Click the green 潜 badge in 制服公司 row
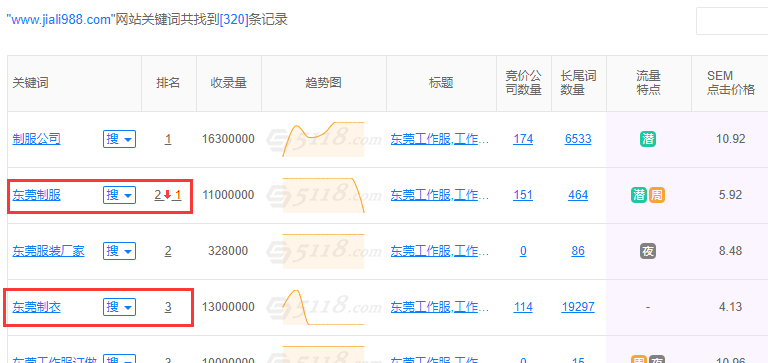Viewport: 768px width, 363px height. pyautogui.click(x=648, y=139)
